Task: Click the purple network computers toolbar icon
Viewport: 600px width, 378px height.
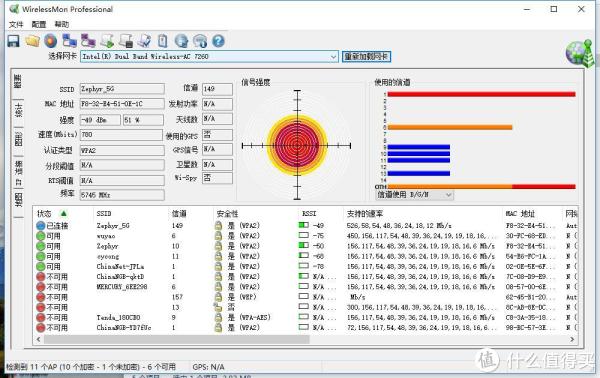Action: pyautogui.click(x=88, y=41)
